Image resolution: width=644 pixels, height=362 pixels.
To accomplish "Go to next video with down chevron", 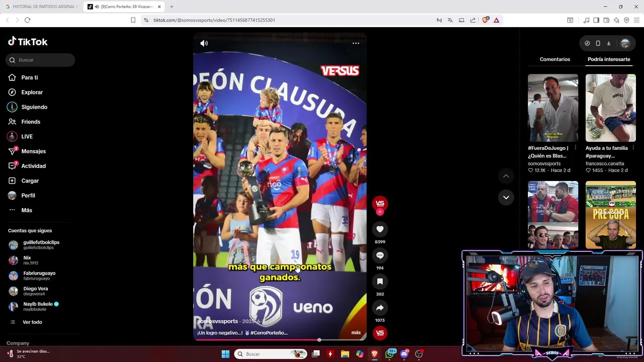I will 506,197.
